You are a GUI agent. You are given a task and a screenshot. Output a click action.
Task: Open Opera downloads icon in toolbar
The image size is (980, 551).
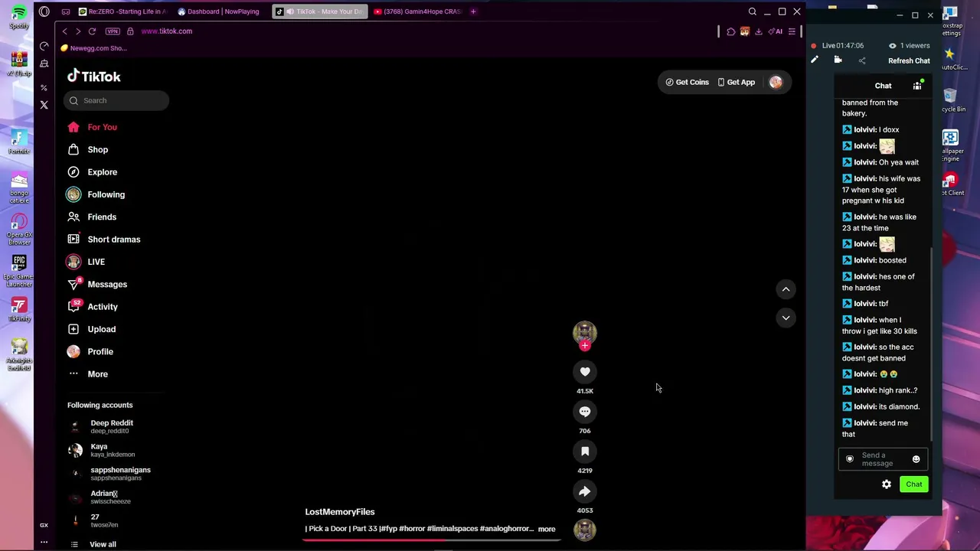coord(758,31)
